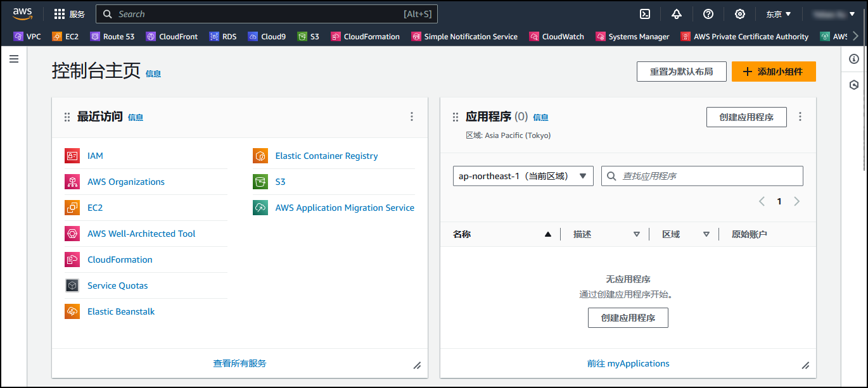This screenshot has width=868, height=388.
Task: Open the help question mark icon
Action: tap(708, 14)
